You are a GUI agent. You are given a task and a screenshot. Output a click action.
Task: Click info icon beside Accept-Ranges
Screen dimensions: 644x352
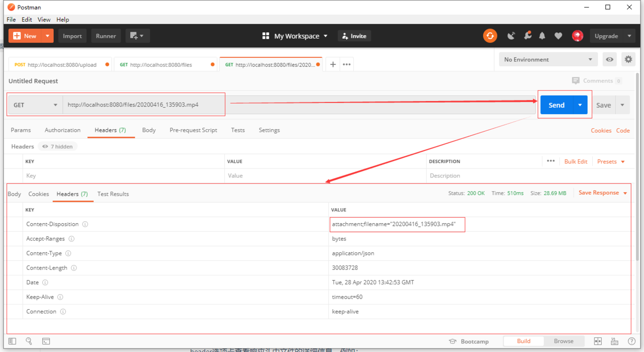[71, 239]
